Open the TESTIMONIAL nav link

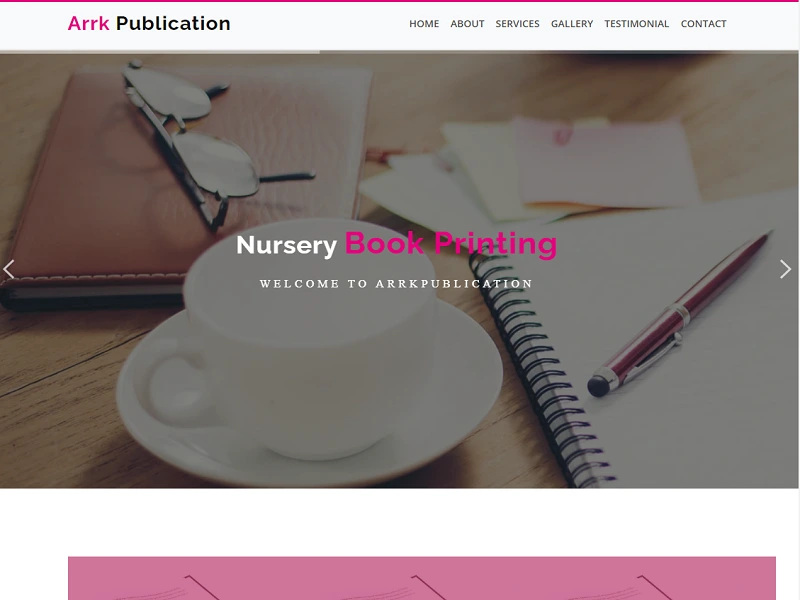coord(637,23)
